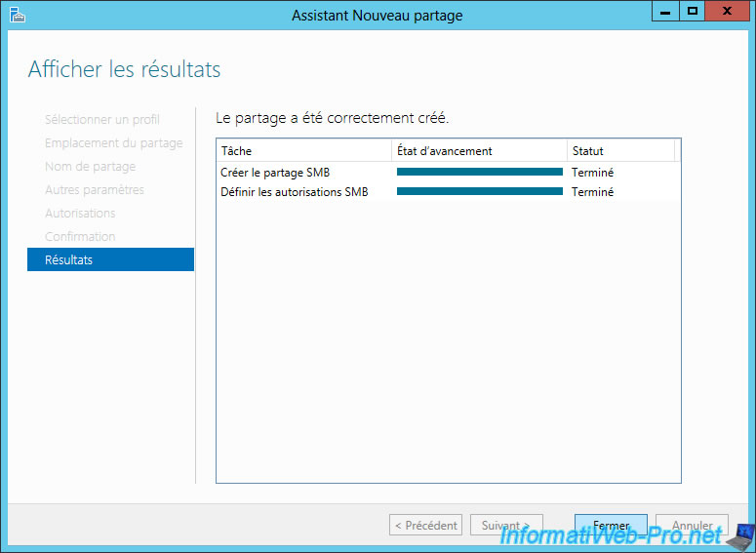
Task: Click the 'Afficher les résultats' heading
Action: (x=125, y=69)
